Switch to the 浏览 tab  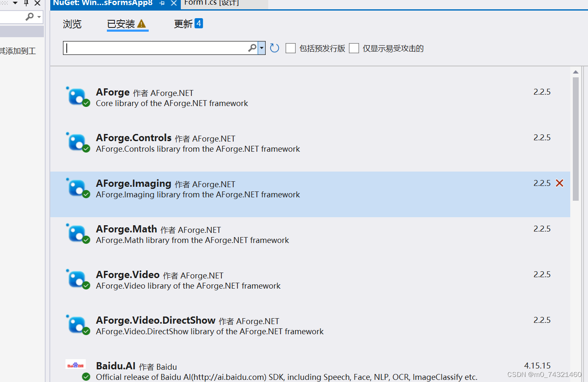click(72, 24)
